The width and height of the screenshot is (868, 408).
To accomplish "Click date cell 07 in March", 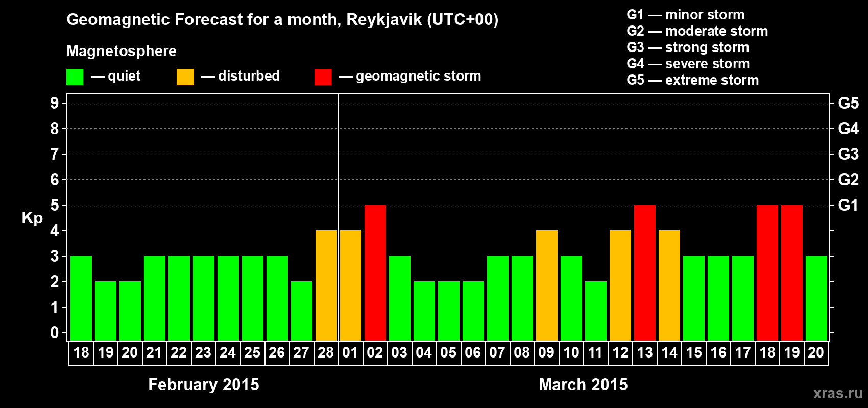I will (x=497, y=352).
